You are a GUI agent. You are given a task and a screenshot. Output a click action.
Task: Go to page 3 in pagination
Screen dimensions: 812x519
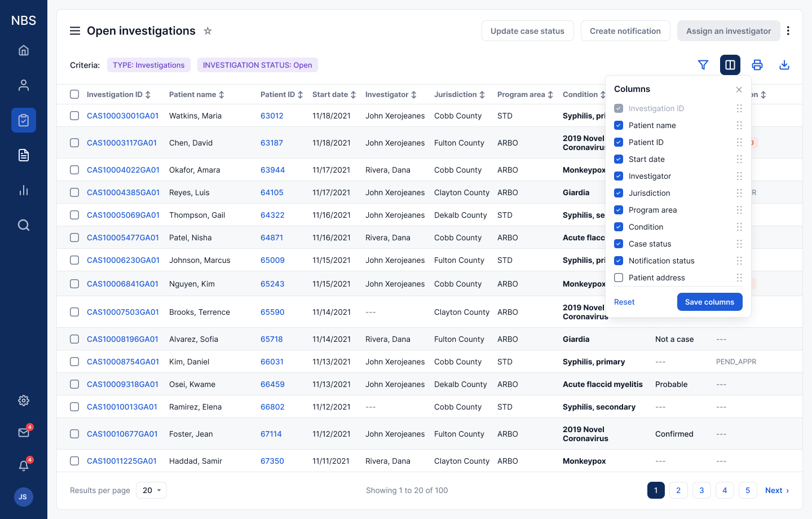pyautogui.click(x=701, y=490)
